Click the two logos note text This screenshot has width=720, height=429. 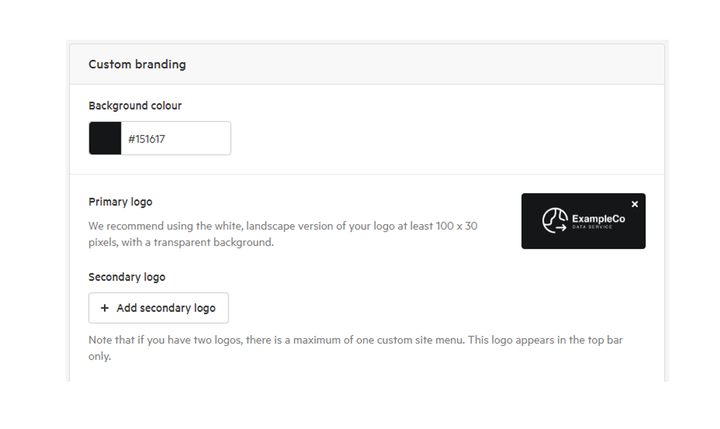point(355,348)
